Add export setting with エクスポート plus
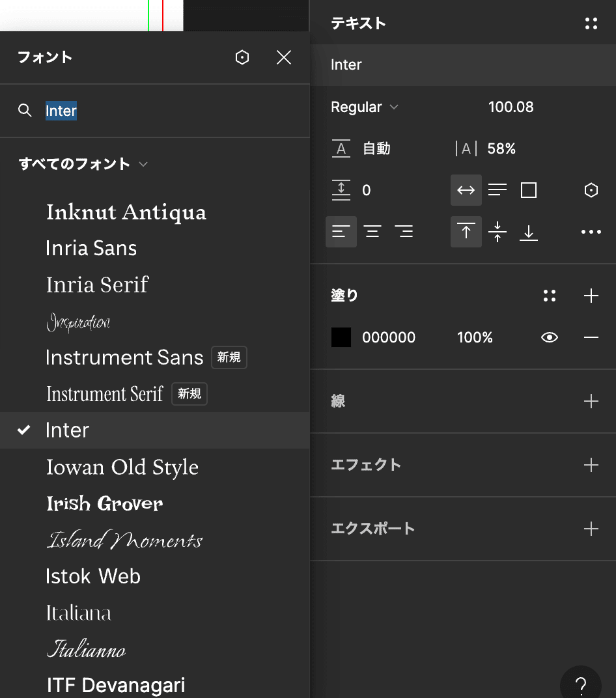Screen dimensions: 616x698 point(591,529)
